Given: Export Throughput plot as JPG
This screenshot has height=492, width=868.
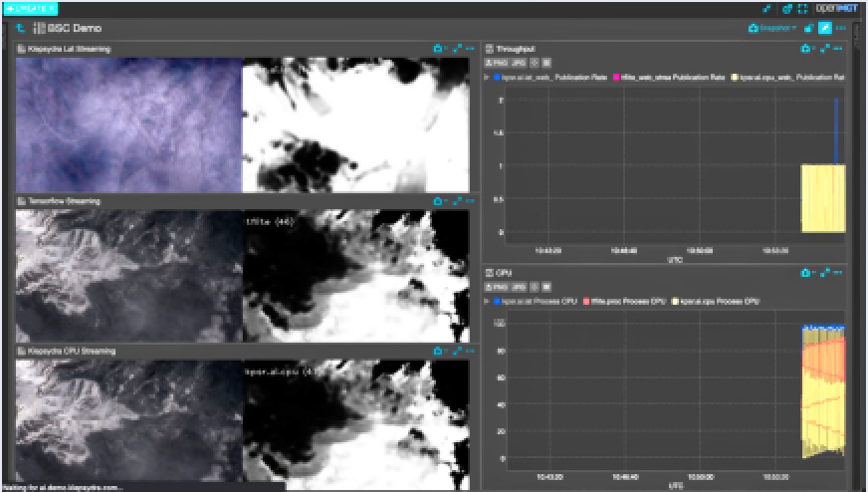Looking at the screenshot, I should (x=519, y=63).
